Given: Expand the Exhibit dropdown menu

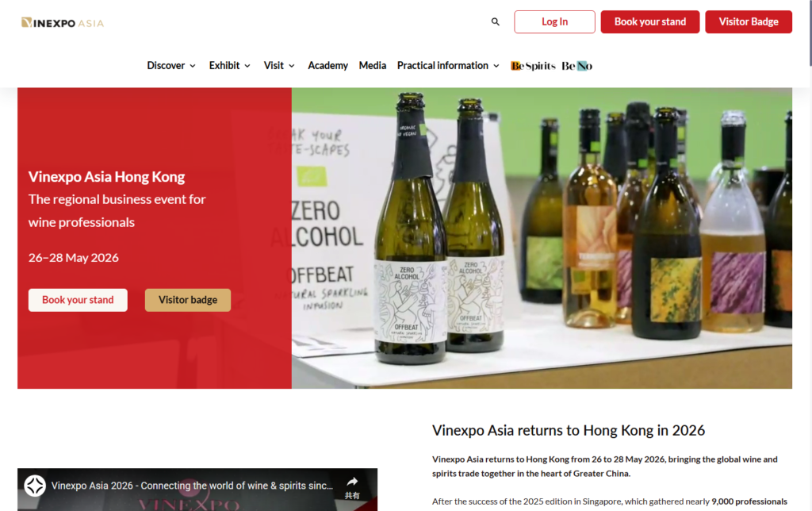Looking at the screenshot, I should coord(229,66).
